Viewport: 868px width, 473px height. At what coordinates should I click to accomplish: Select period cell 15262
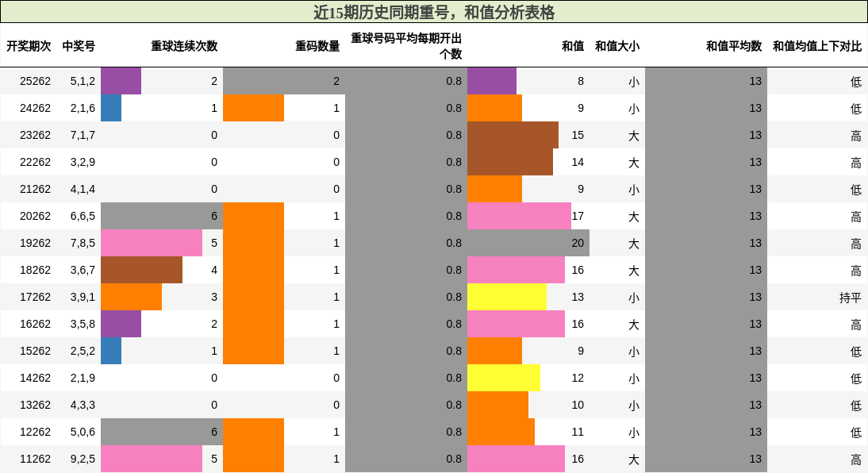pos(35,351)
